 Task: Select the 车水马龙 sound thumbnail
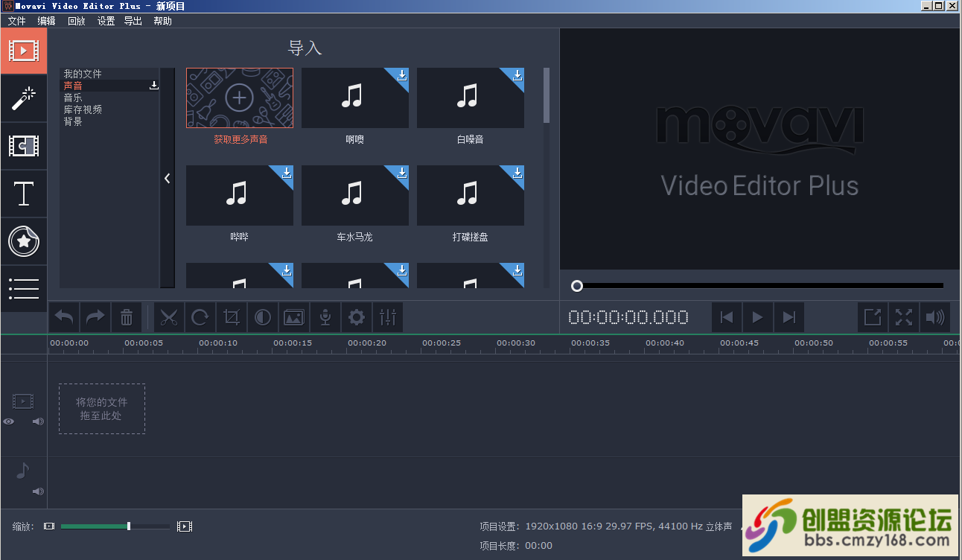[x=355, y=195]
